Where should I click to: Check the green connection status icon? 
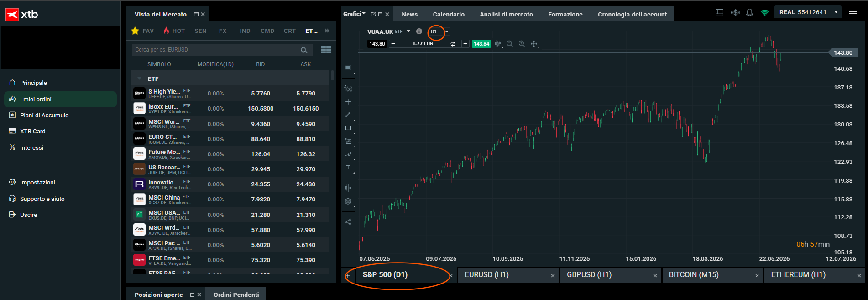tap(765, 13)
